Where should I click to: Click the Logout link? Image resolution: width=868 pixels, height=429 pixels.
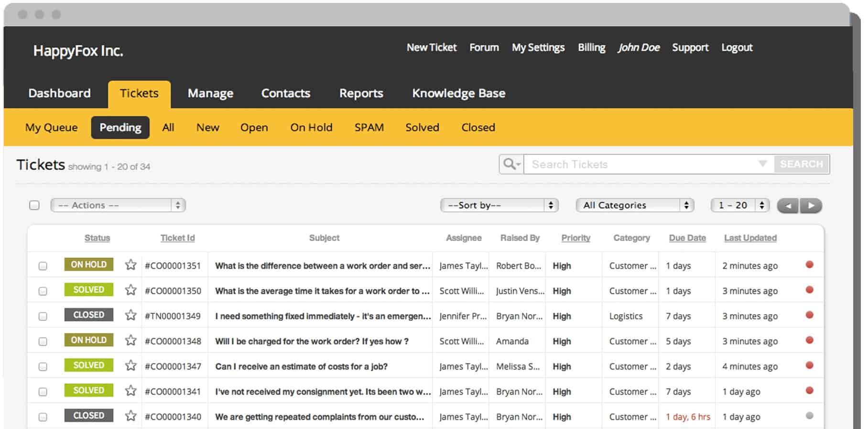pos(737,48)
